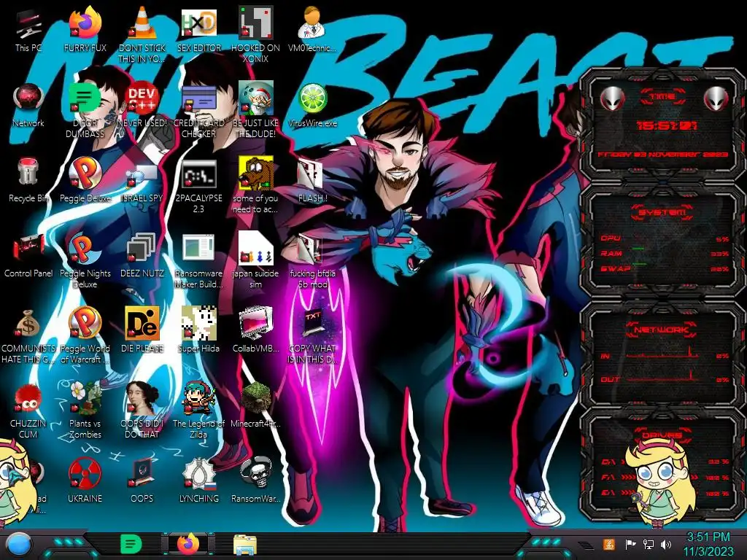Open the bfdia 5b mod desktop icon
Screen dimensions: 747x560
(311, 249)
